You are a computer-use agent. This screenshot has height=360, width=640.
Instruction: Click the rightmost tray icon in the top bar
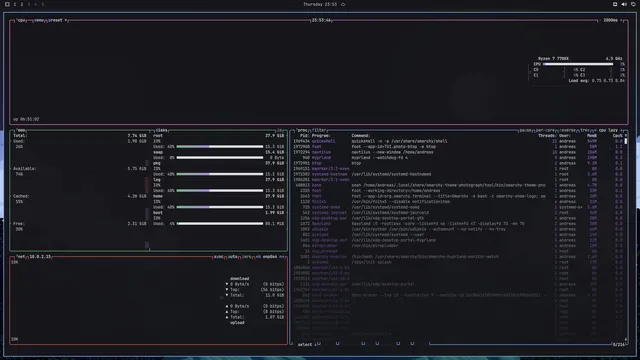point(633,4)
